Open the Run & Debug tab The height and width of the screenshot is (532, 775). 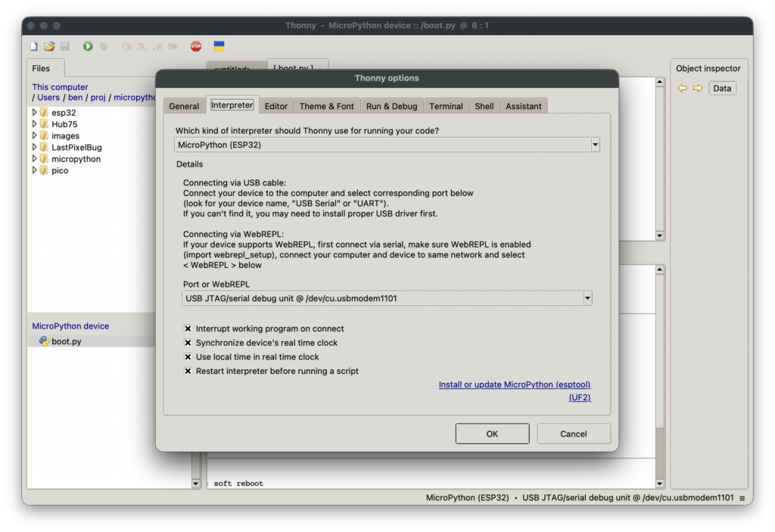click(391, 106)
